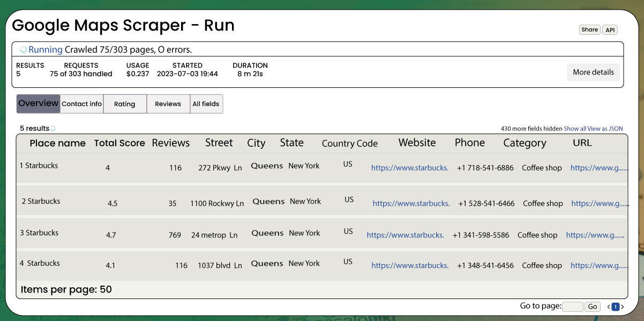Click the '75 of 303 handled' requests text
This screenshot has height=321, width=644.
pyautogui.click(x=81, y=74)
